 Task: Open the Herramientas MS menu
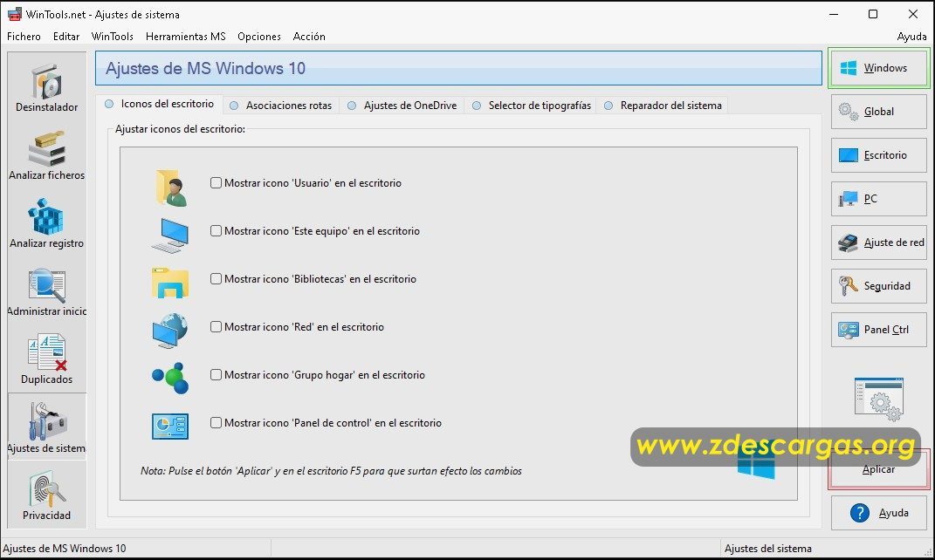click(x=185, y=37)
